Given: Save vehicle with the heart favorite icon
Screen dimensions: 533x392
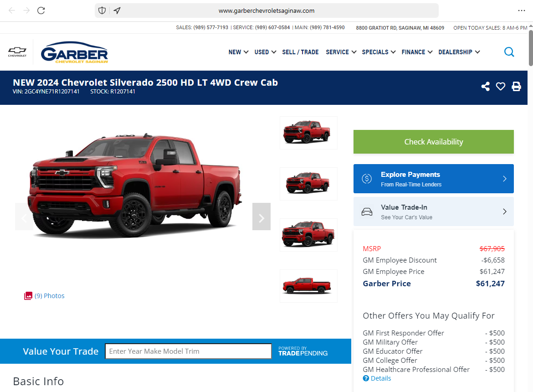Looking at the screenshot, I should coord(500,86).
